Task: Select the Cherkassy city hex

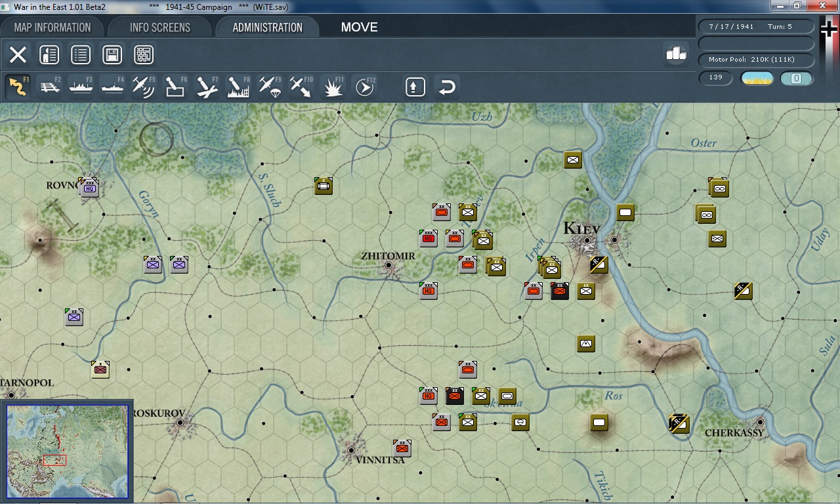Action: coord(760,422)
